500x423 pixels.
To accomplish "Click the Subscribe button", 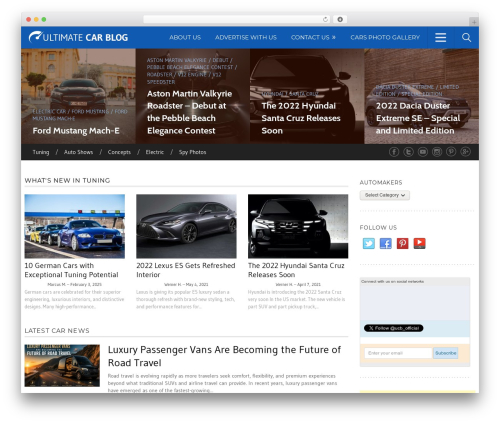I will 445,353.
